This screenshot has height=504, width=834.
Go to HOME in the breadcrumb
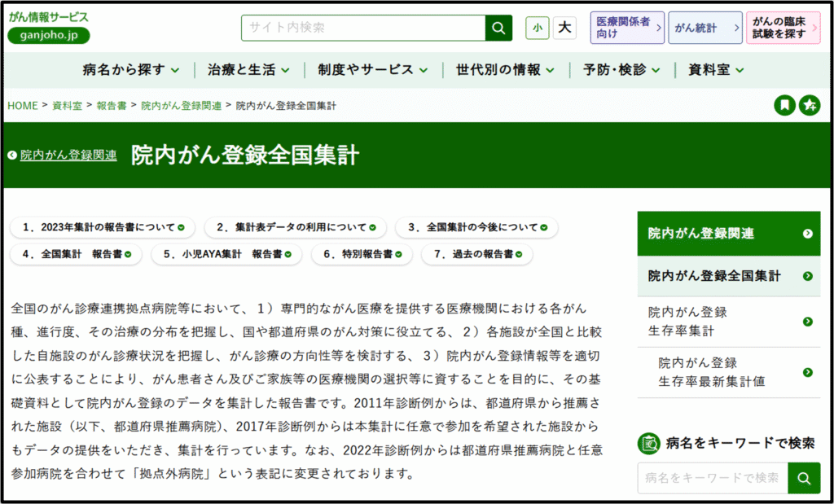point(23,106)
